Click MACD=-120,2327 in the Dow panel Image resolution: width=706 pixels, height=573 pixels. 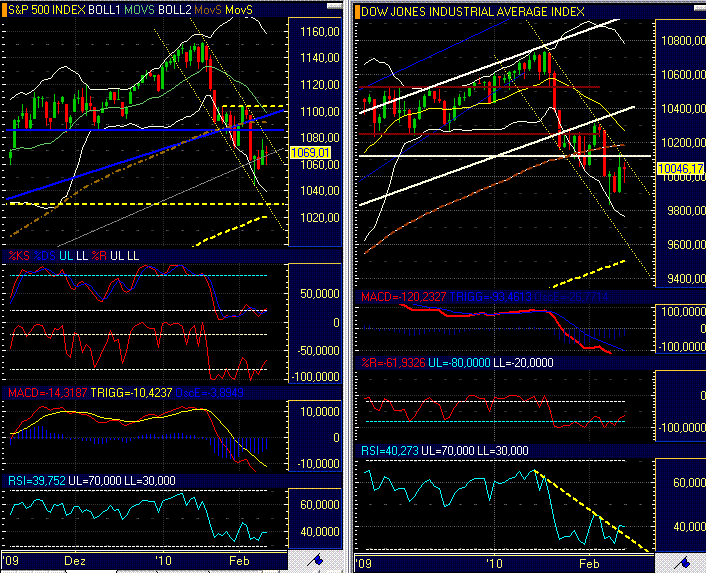(403, 297)
